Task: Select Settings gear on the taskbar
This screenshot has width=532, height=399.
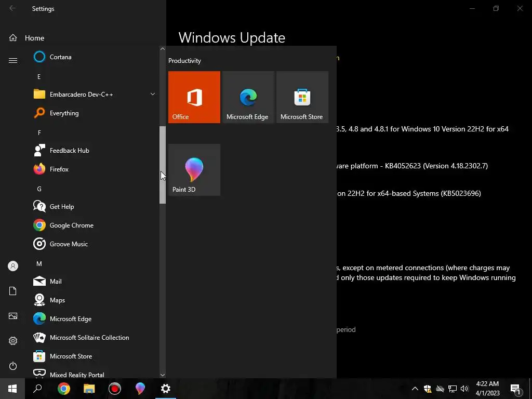Action: (166, 389)
